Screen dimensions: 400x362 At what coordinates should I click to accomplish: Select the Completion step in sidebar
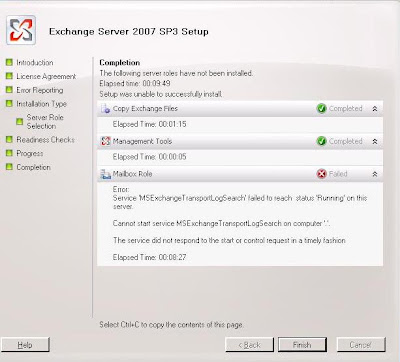[33, 167]
